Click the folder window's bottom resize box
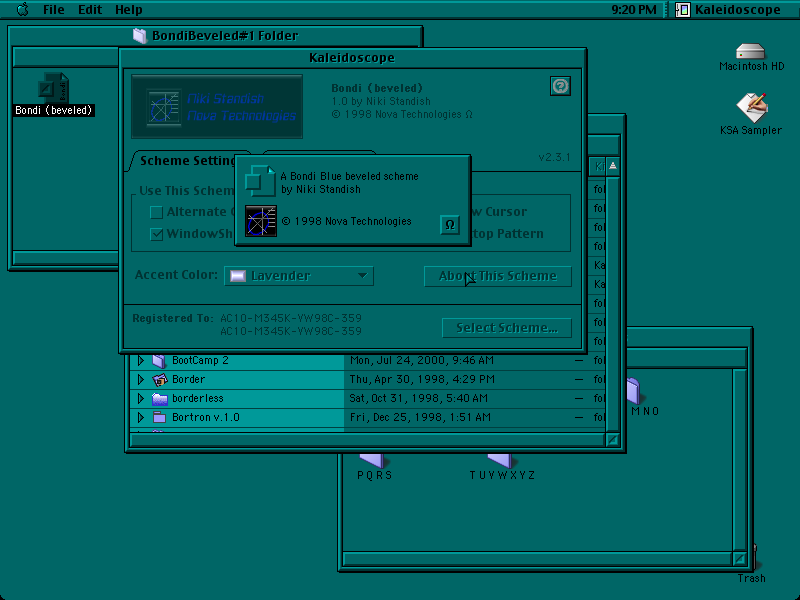This screenshot has height=600, width=800. coord(740,559)
